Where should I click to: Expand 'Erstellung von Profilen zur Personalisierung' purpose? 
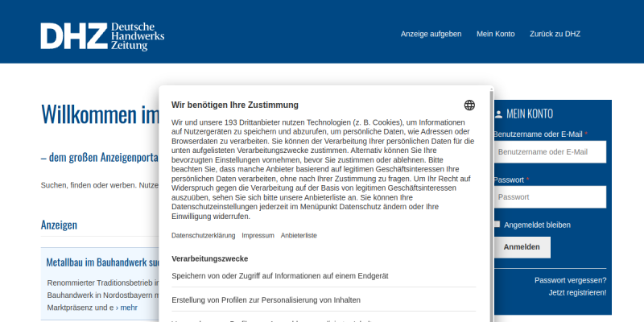point(324,300)
